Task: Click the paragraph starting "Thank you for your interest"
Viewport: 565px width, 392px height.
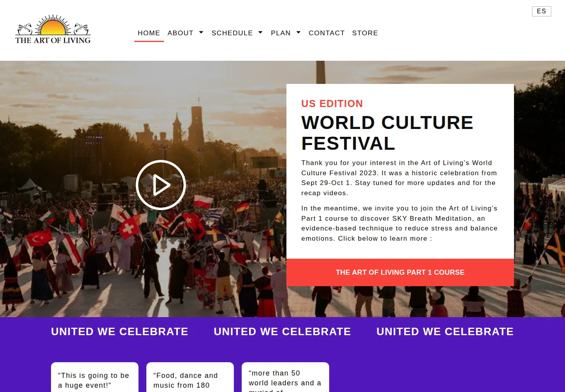Action: click(x=400, y=178)
